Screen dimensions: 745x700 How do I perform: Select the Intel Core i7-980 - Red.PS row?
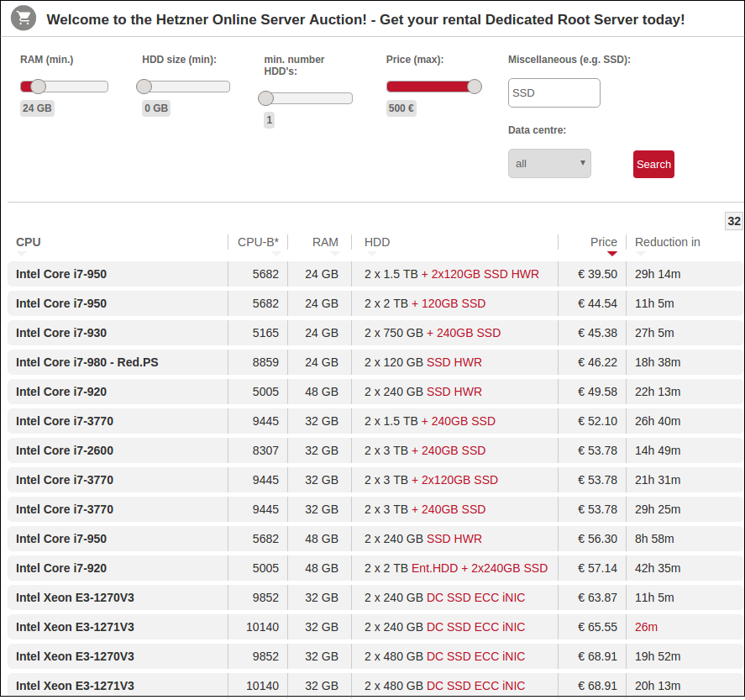(375, 362)
